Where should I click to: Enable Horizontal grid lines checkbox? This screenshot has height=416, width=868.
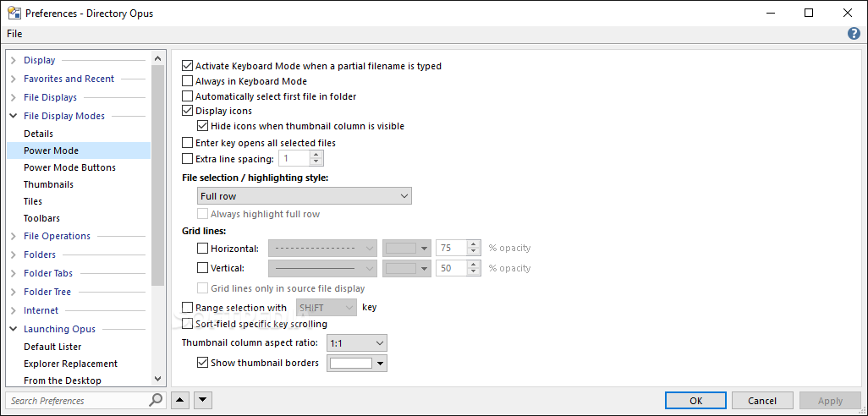click(x=202, y=249)
